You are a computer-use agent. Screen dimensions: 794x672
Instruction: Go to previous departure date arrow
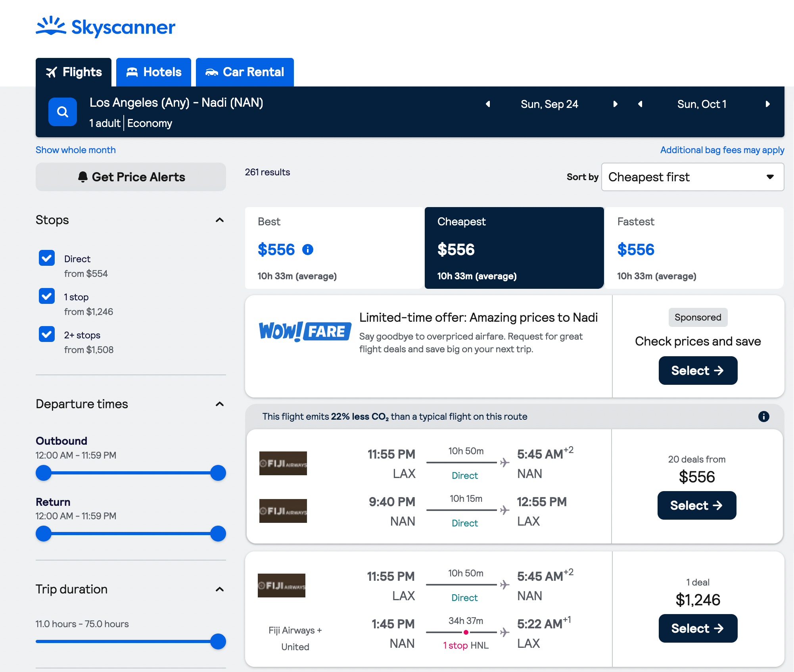click(488, 104)
